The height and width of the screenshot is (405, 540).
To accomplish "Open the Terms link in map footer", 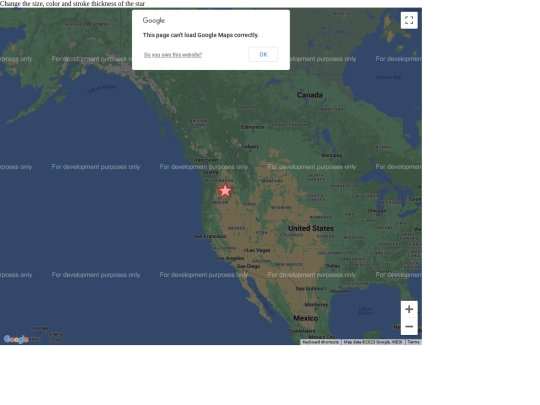I will coord(413,342).
